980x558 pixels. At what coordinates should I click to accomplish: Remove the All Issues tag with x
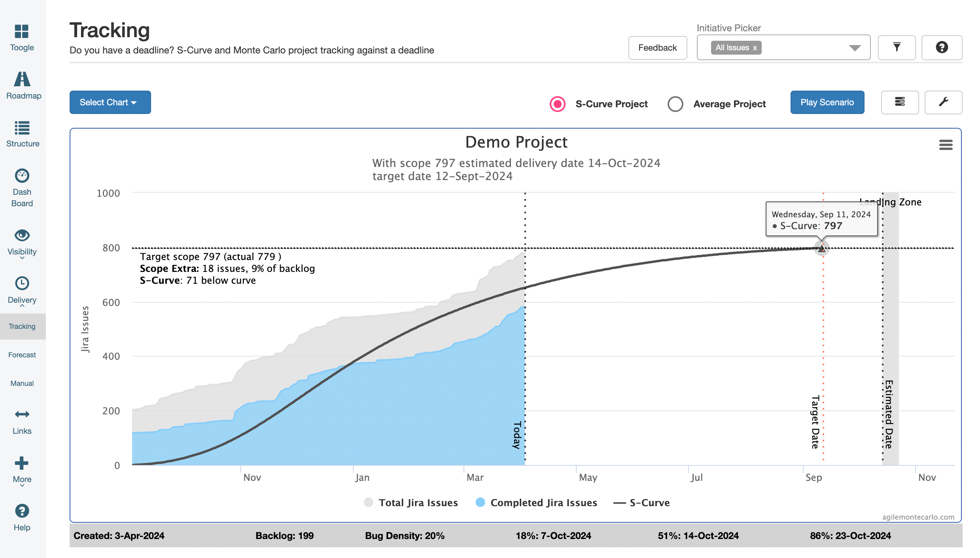[755, 48]
